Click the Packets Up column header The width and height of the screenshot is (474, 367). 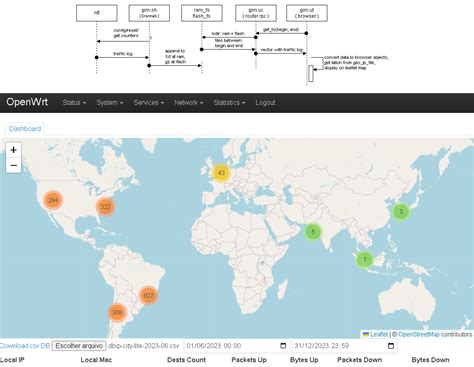[x=249, y=360]
